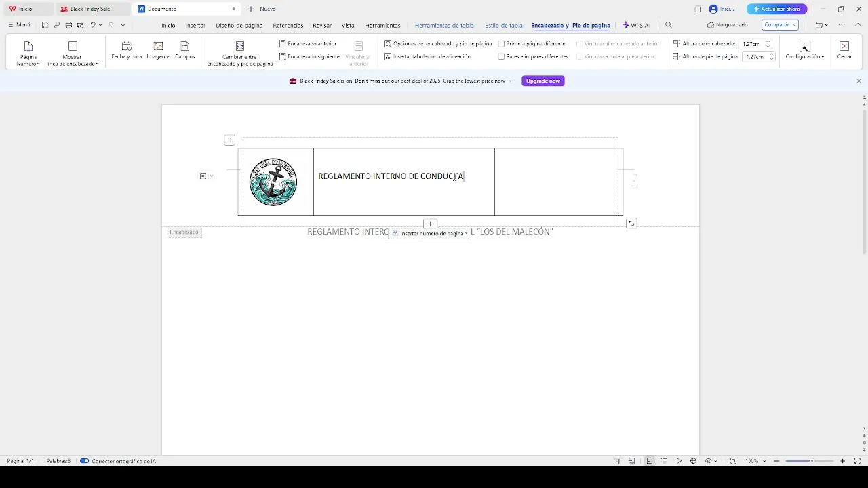Click the Imagen insert icon
The image size is (868, 488).
coord(158,46)
